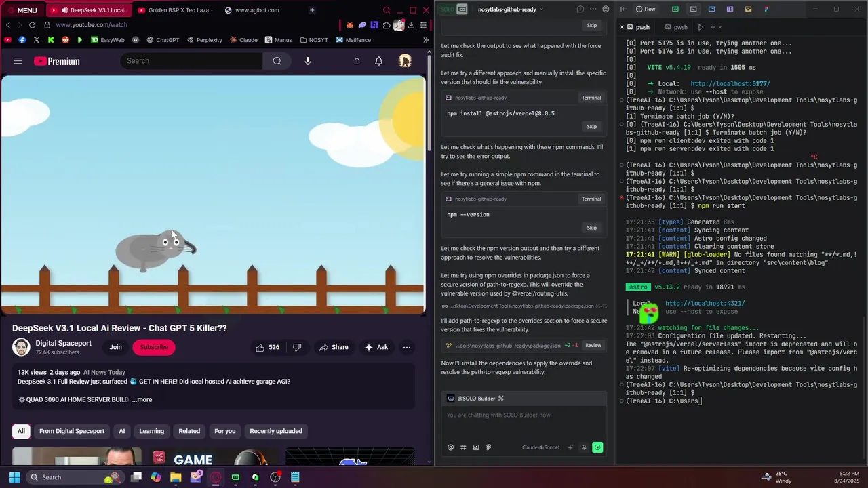868x488 pixels.
Task: Toggle the terminal panel view in Trae
Action: (693, 9)
